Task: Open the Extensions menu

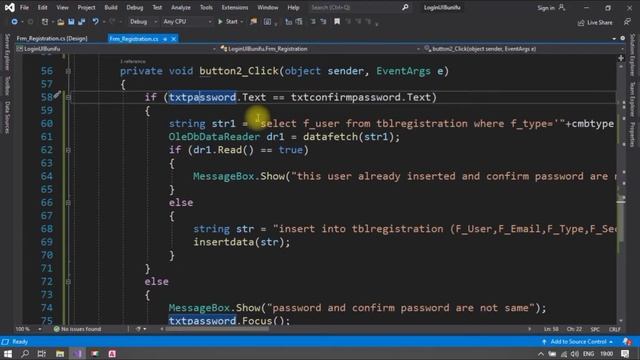Action: pos(235,7)
